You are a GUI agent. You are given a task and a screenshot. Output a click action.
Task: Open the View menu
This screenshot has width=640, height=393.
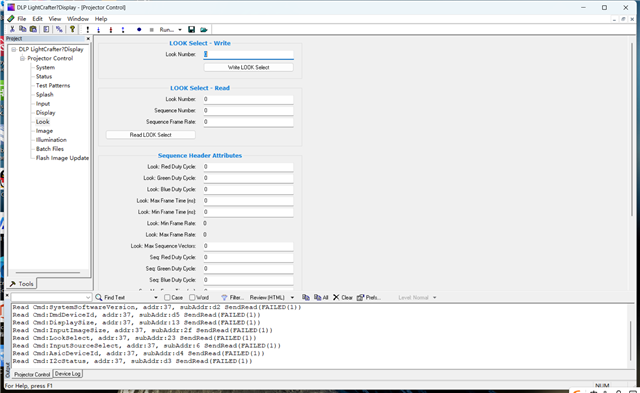[55, 19]
